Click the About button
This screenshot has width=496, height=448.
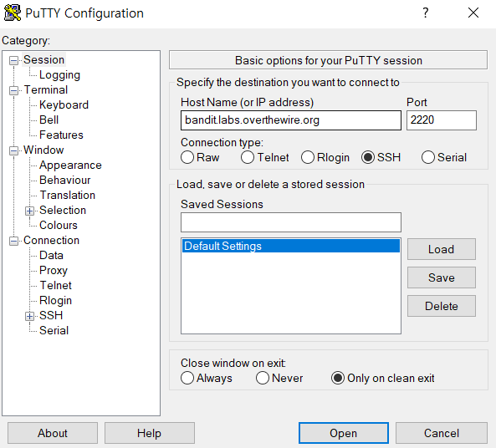point(53,433)
